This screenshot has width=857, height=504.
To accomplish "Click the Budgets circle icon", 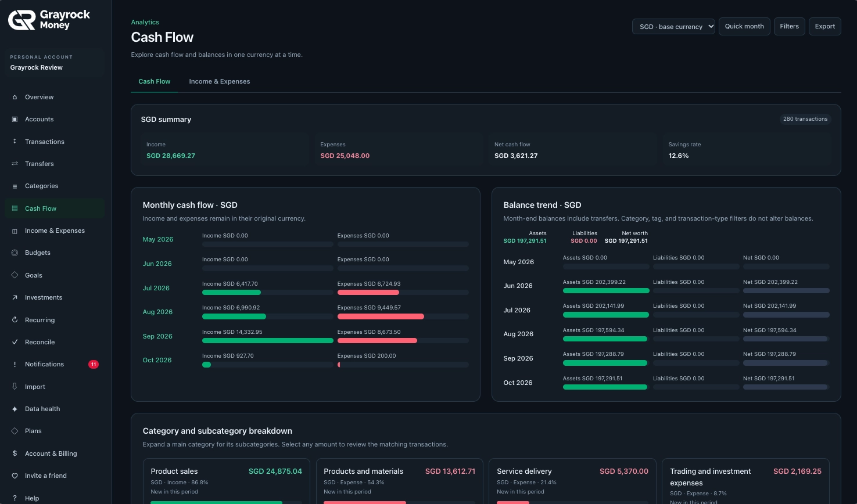I will (x=15, y=253).
